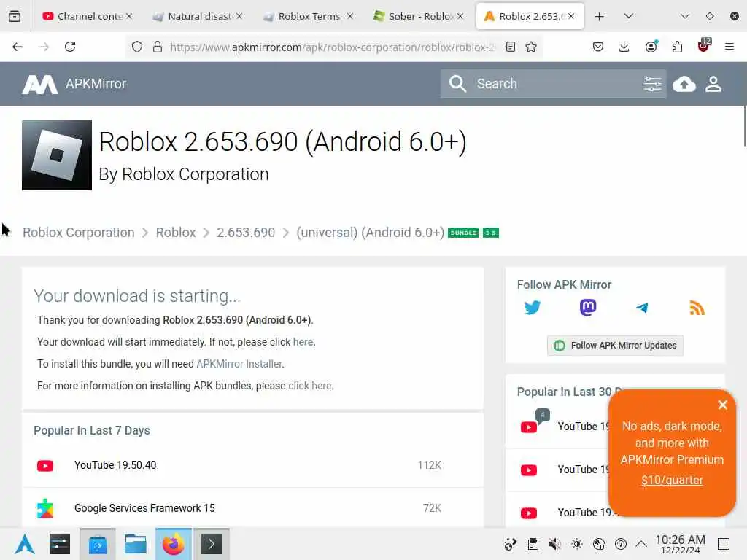Open the application launcher in taskbar

[24, 544]
